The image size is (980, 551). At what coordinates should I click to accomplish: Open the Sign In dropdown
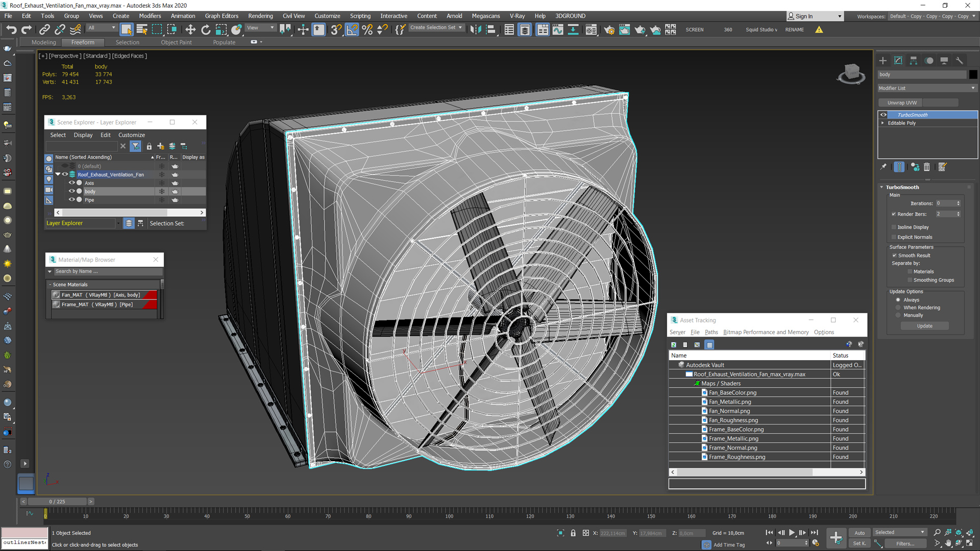pos(814,16)
